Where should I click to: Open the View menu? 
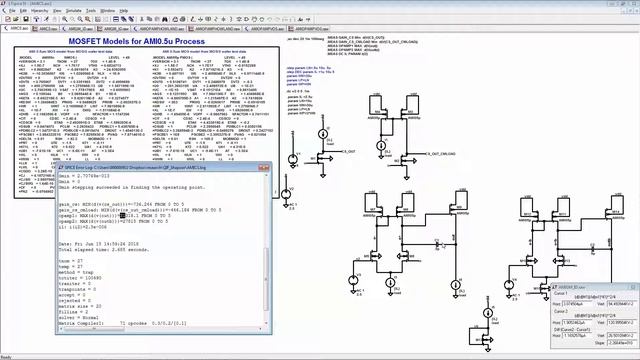[58, 11]
